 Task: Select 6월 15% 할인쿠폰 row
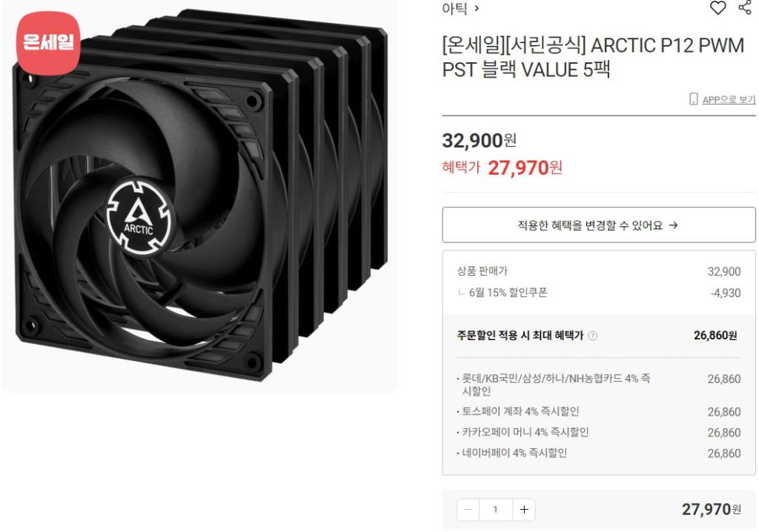coord(599,293)
